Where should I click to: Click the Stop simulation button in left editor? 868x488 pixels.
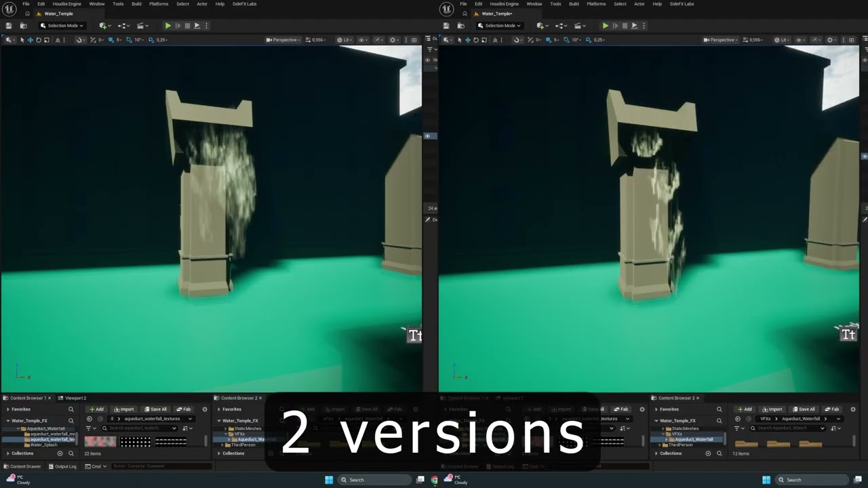[x=187, y=26]
